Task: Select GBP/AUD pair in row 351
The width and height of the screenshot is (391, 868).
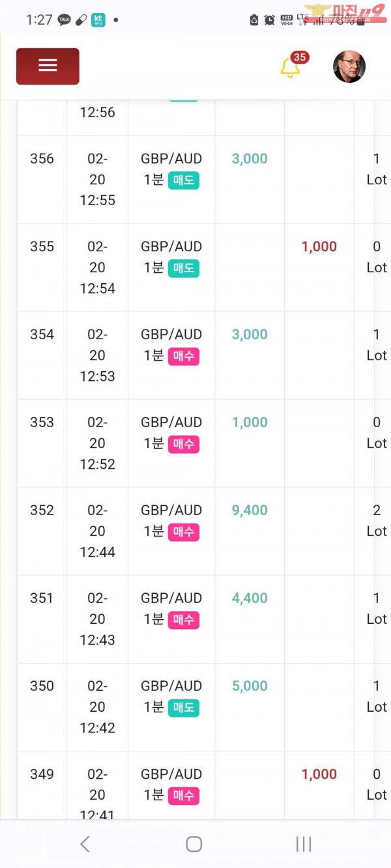Action: [171, 598]
